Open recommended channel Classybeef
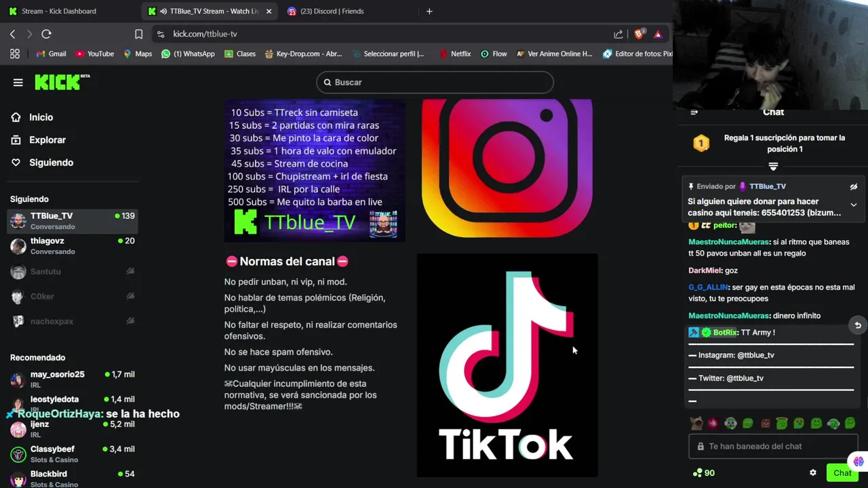This screenshot has width=868, height=488. (73, 454)
